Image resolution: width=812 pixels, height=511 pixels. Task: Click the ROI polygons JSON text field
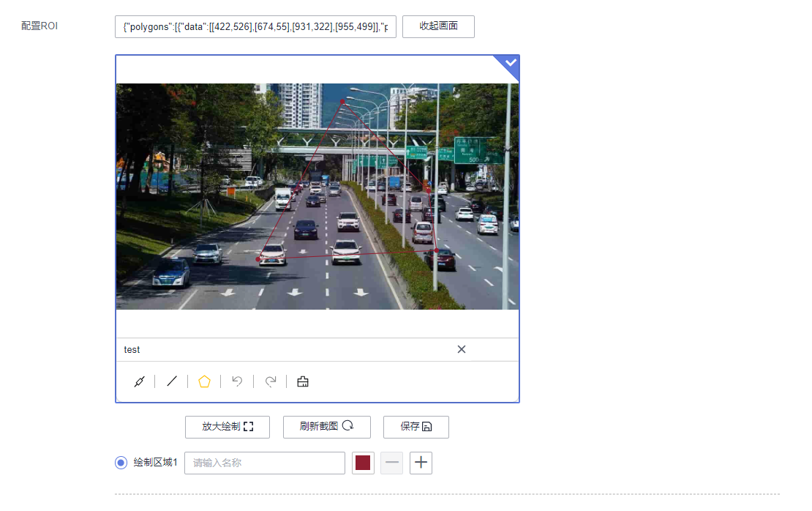[255, 26]
